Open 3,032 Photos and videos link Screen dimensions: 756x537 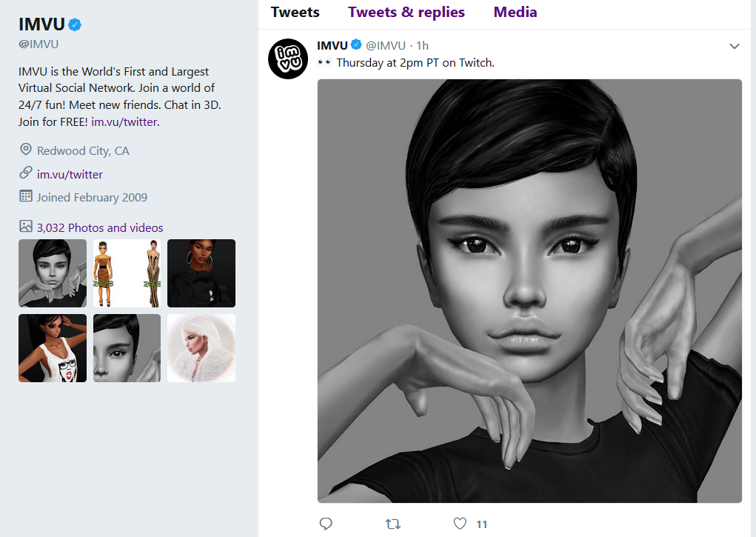(100, 227)
